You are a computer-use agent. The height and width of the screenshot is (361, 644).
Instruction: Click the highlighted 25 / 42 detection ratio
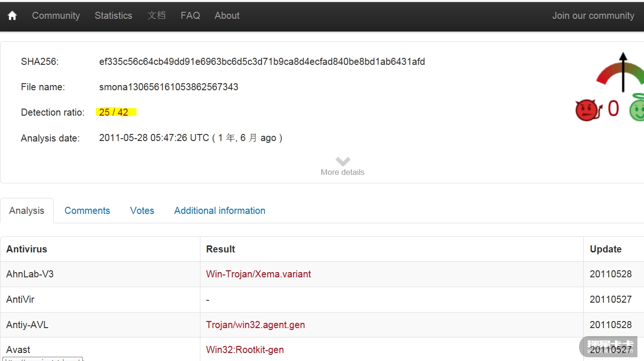pyautogui.click(x=114, y=112)
